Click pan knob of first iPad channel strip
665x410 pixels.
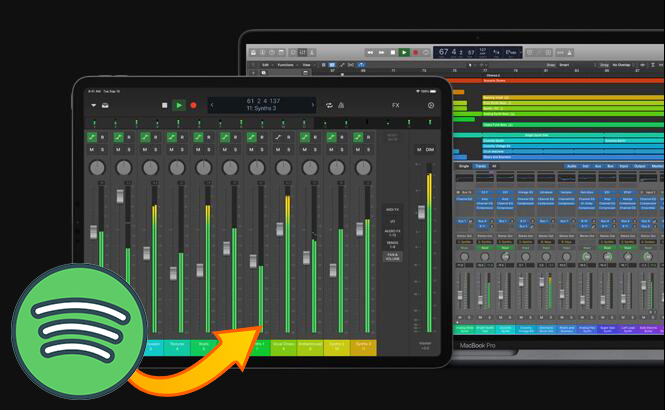[97, 168]
